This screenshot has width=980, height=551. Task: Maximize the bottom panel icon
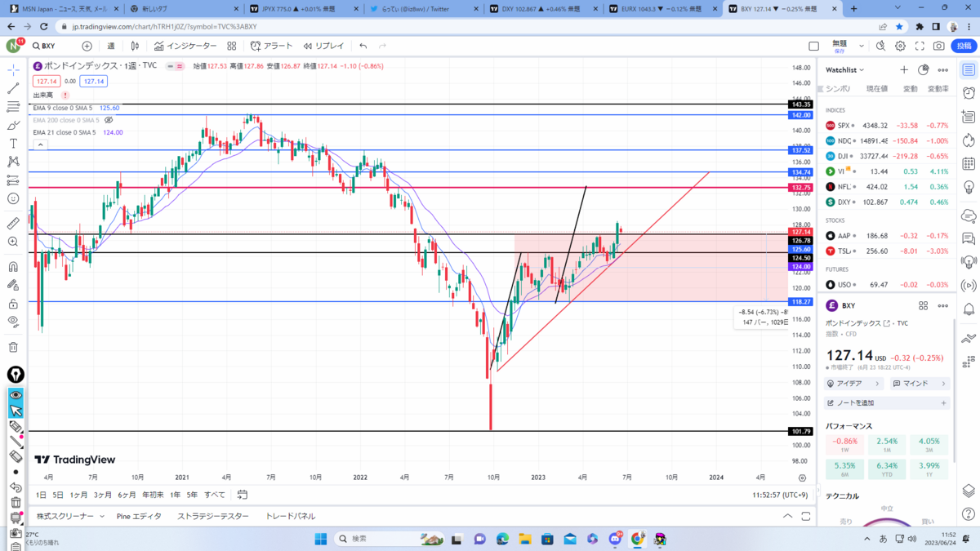tap(806, 517)
